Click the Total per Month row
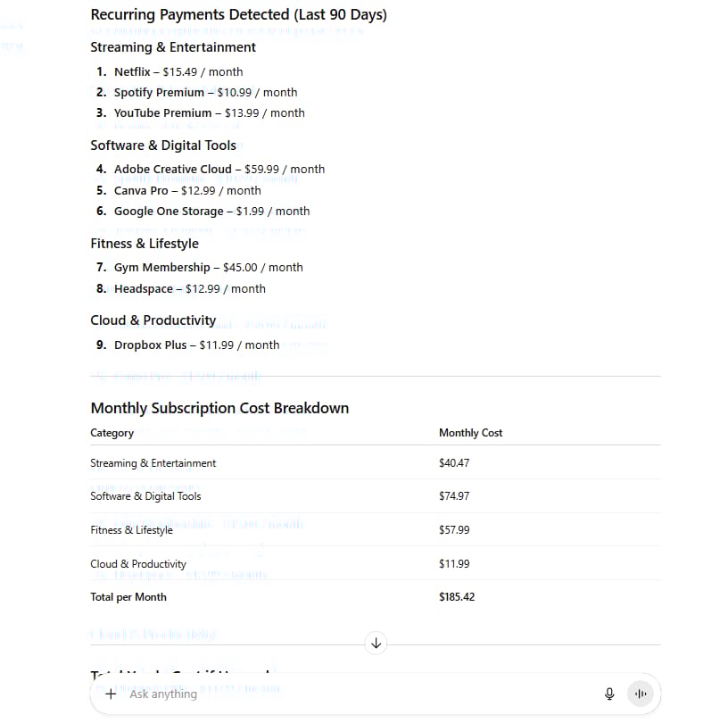 (128, 596)
